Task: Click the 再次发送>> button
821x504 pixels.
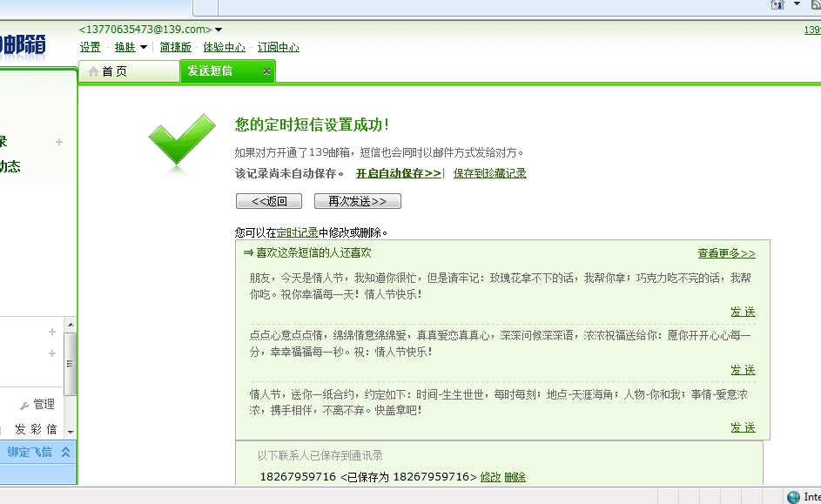Action: 357,201
